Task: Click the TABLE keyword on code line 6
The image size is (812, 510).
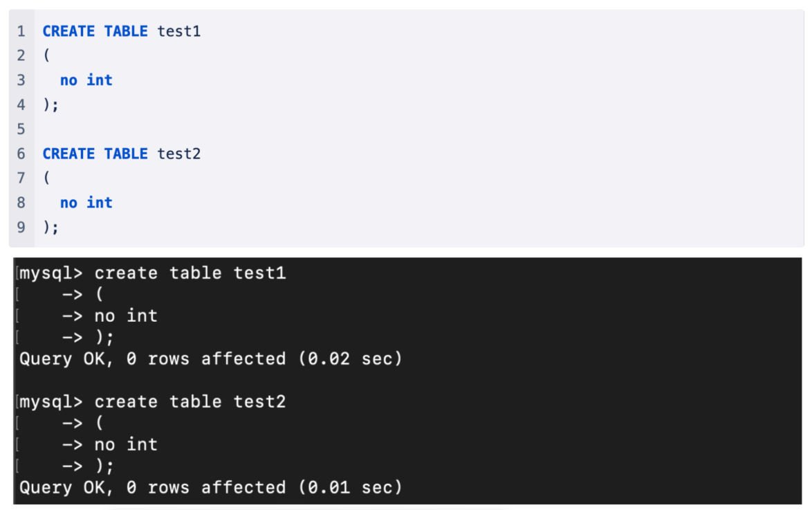Action: click(126, 154)
